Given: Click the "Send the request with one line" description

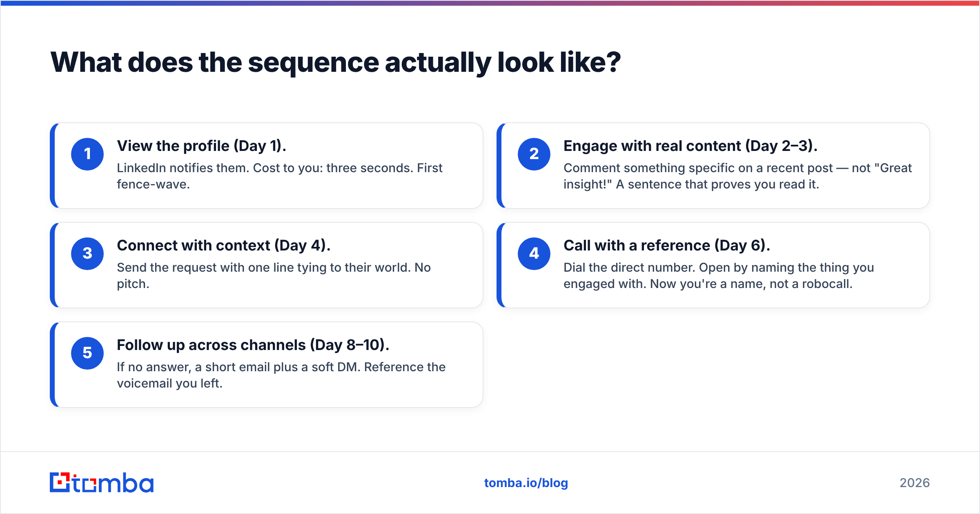Looking at the screenshot, I should [x=274, y=276].
